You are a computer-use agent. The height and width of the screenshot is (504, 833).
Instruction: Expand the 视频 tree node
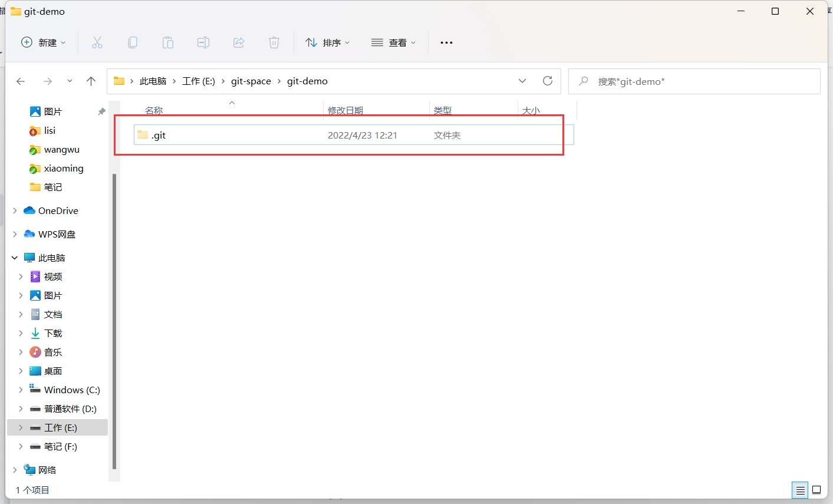21,276
